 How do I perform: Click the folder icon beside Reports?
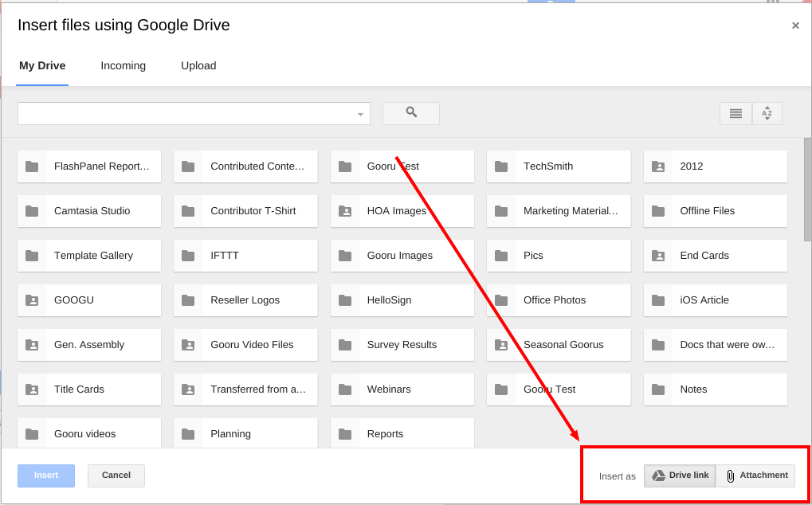[345, 434]
